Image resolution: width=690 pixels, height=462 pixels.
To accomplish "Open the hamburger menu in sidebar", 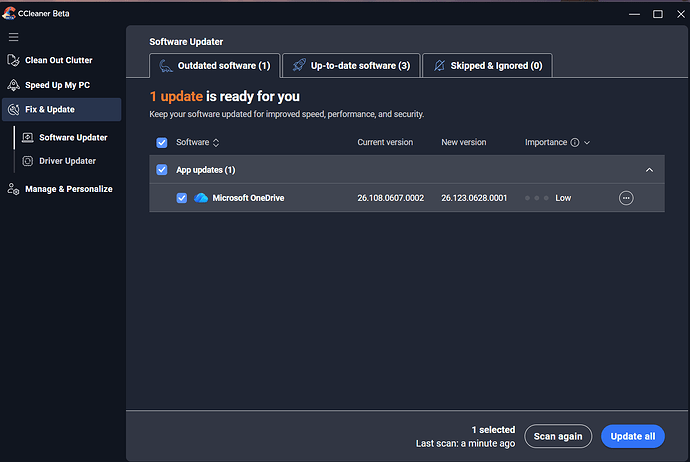I will pyautogui.click(x=14, y=37).
